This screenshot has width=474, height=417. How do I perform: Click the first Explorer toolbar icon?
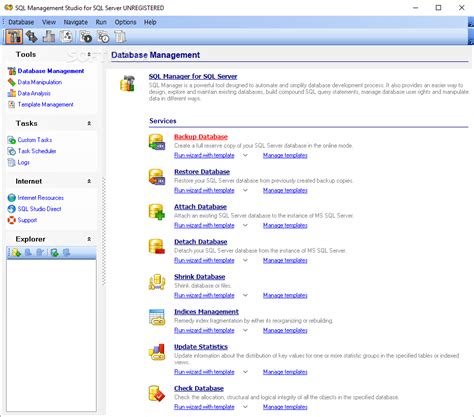pyautogui.click(x=16, y=253)
